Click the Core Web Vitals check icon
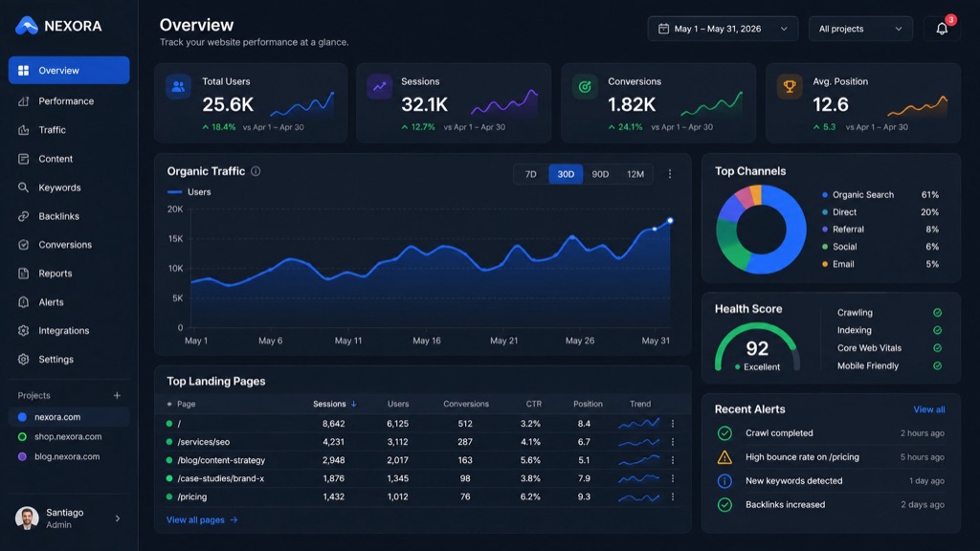The height and width of the screenshot is (551, 980). (938, 348)
